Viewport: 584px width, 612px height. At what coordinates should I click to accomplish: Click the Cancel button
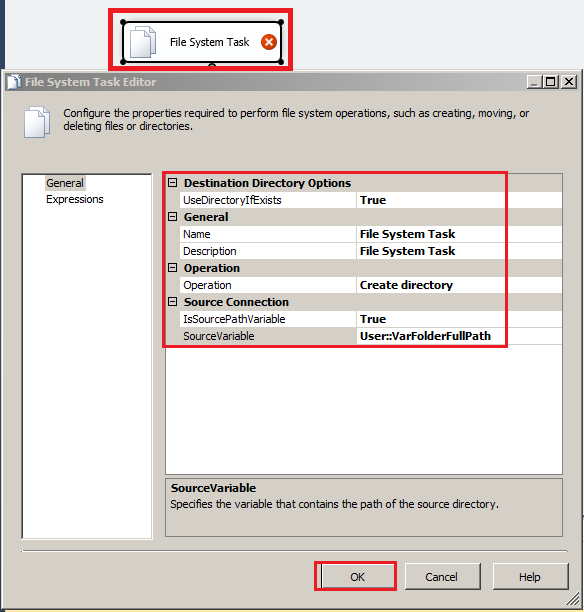(442, 577)
